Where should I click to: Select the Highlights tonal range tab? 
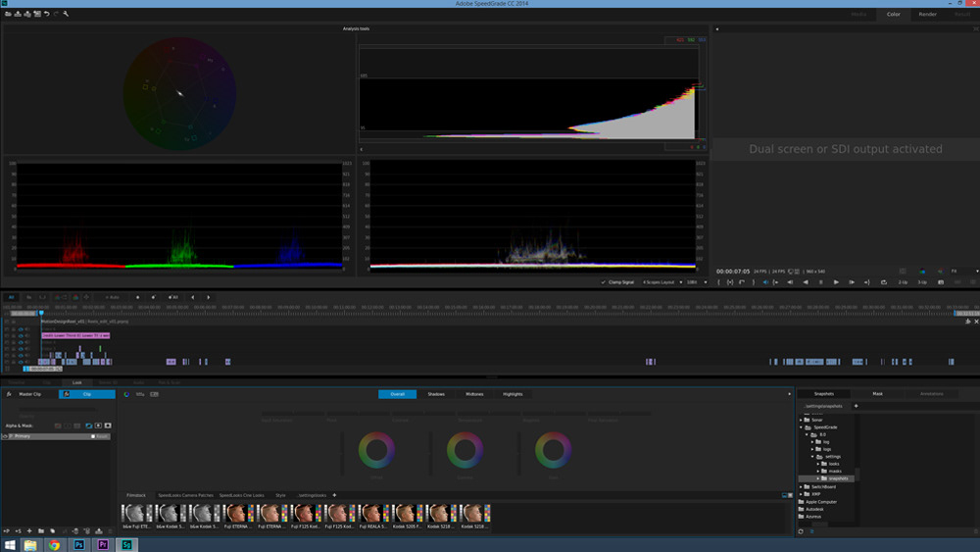point(513,394)
